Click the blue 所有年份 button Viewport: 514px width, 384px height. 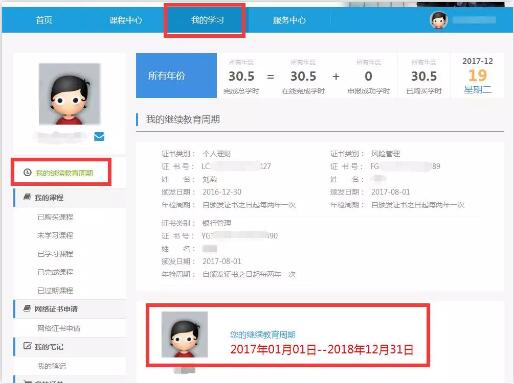(x=176, y=75)
